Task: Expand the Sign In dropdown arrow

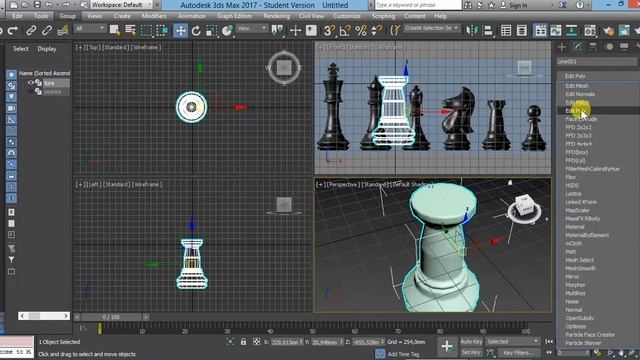Action: (553, 5)
